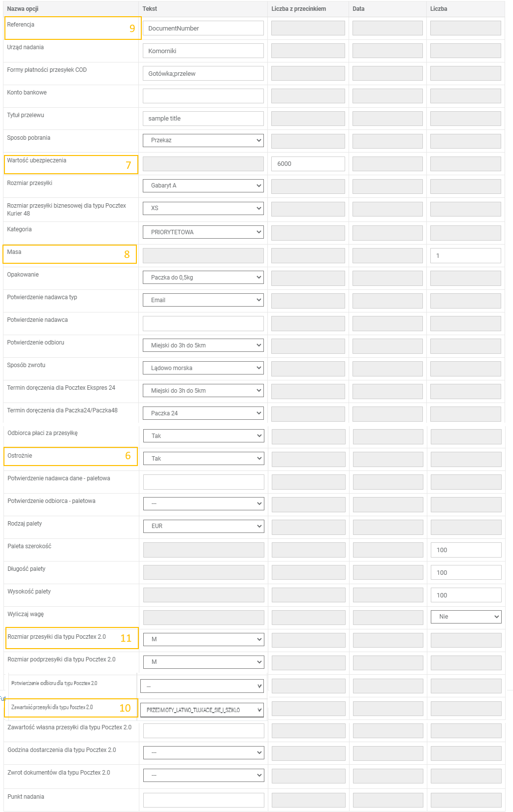Click the Tytuł przelewu field with sample title

coord(203,119)
